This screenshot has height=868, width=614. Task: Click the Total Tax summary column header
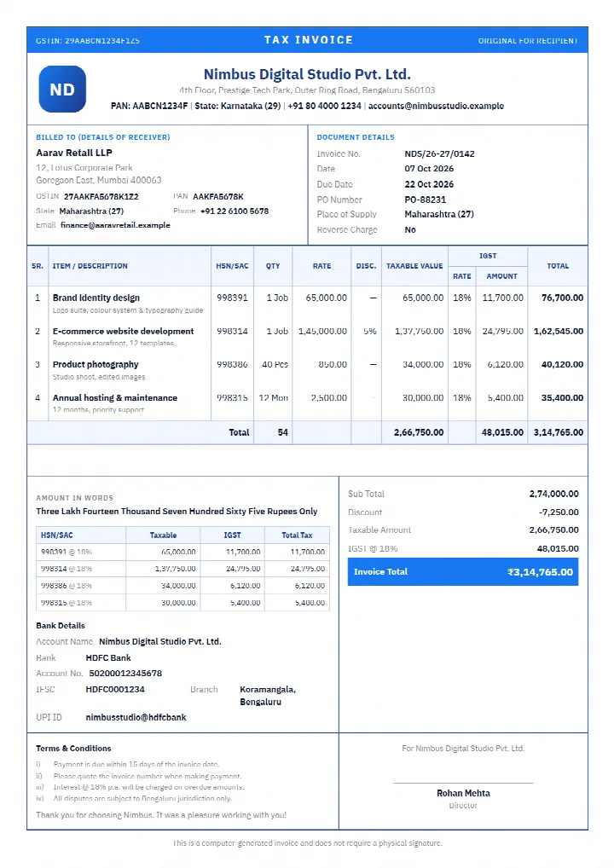pyautogui.click(x=297, y=535)
